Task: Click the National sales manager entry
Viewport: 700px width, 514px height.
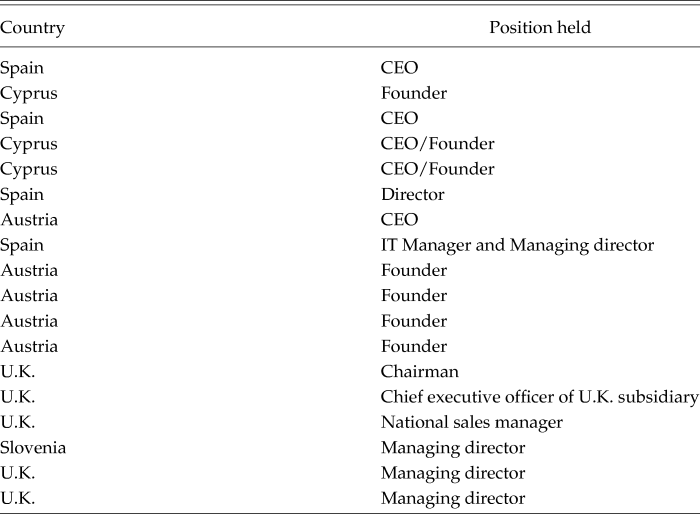Action: click(x=472, y=423)
